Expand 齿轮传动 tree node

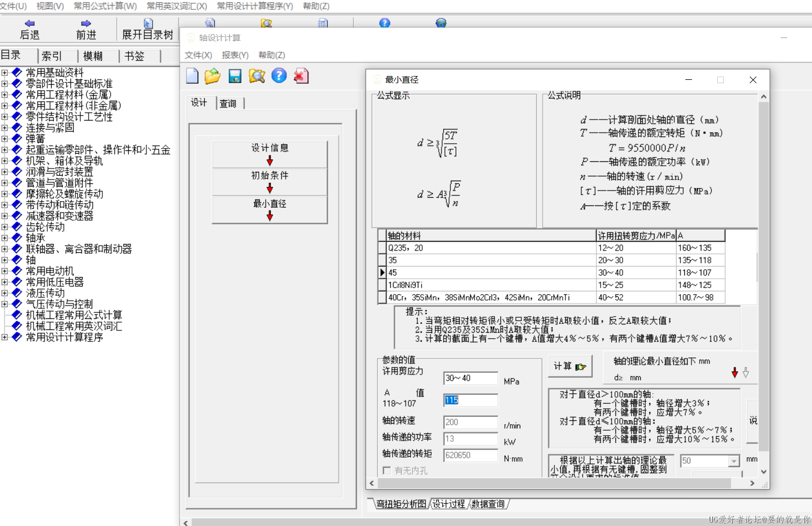click(4, 227)
